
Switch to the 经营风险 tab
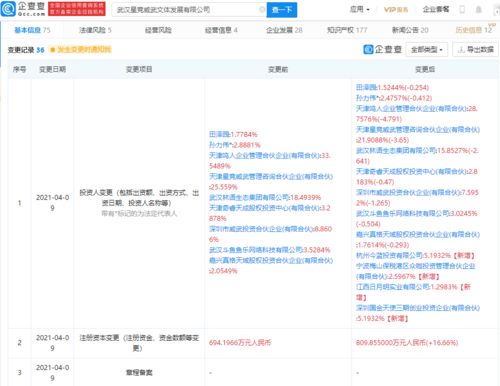[x=158, y=30]
